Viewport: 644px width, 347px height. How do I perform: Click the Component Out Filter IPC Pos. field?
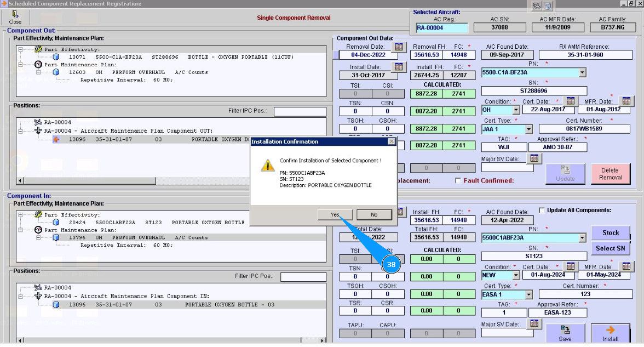(x=300, y=112)
